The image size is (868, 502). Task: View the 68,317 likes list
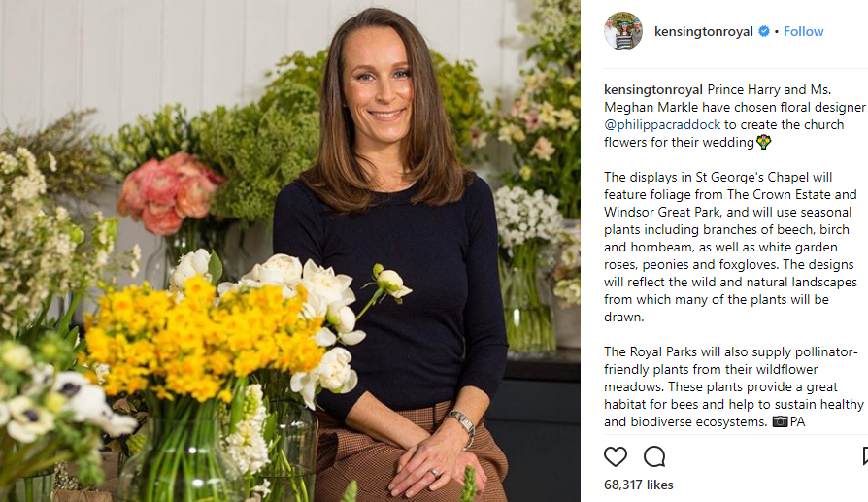tap(638, 485)
